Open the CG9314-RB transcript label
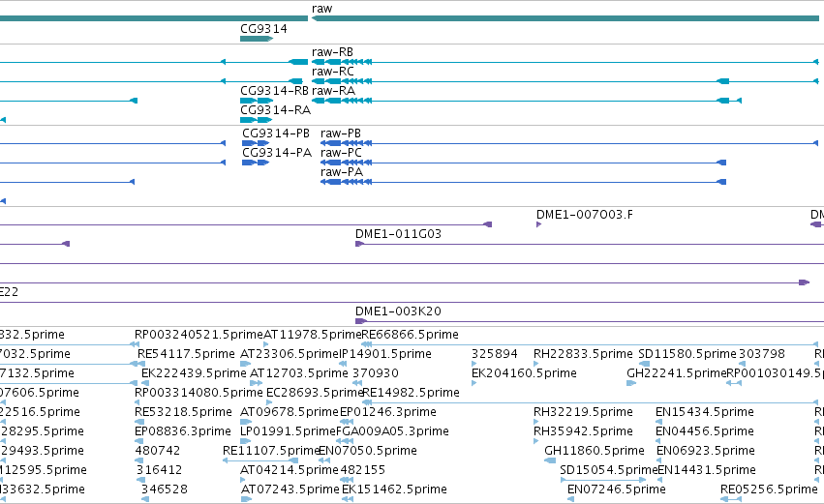Viewport: 824px width, 504px height. [x=274, y=91]
